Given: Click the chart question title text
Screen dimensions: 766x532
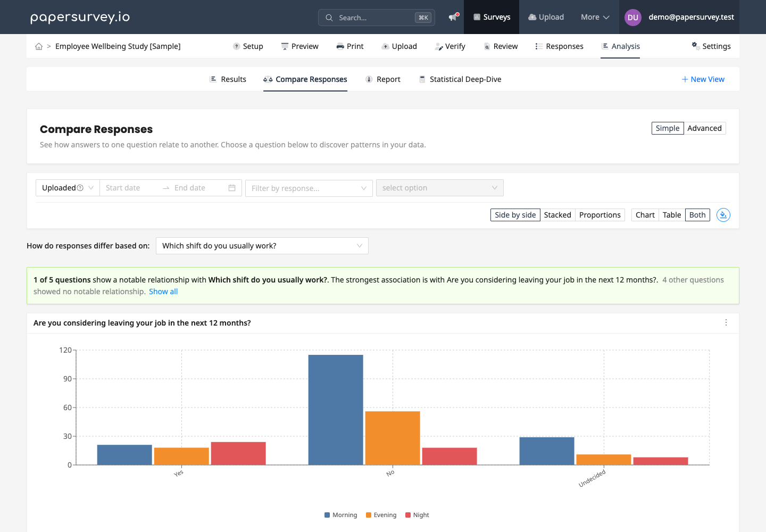Looking at the screenshot, I should coord(142,323).
